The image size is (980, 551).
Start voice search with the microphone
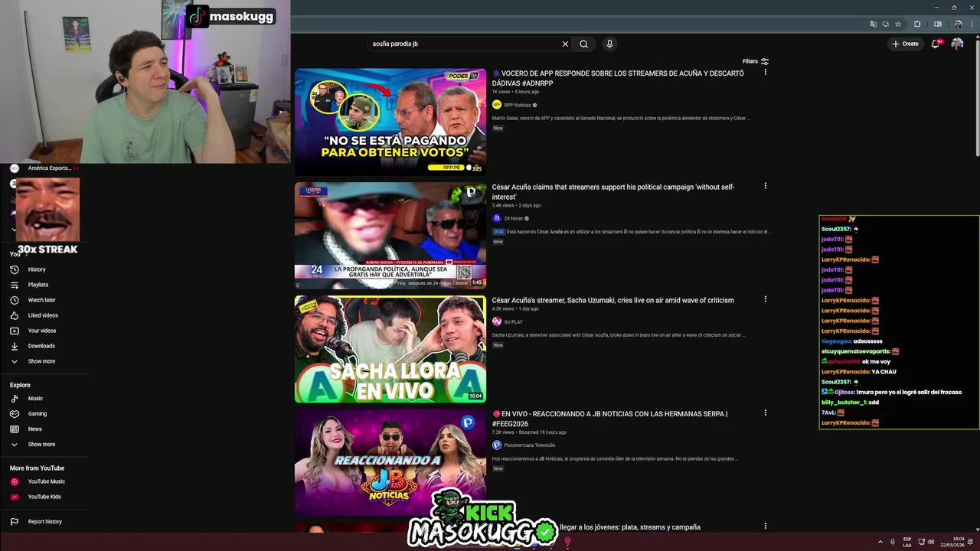pyautogui.click(x=609, y=44)
